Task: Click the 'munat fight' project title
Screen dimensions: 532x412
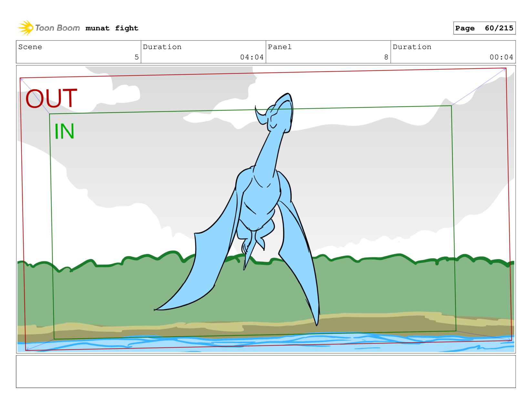Action: tap(112, 28)
